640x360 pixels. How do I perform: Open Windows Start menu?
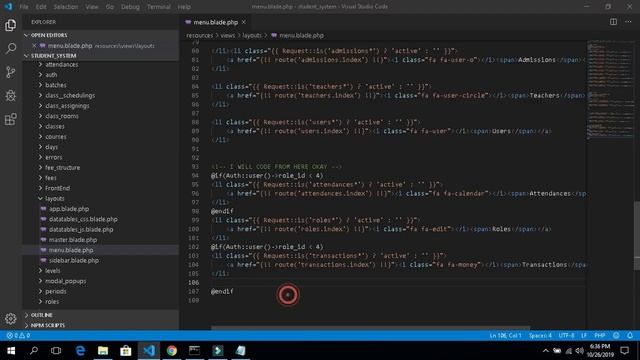coord(11,351)
